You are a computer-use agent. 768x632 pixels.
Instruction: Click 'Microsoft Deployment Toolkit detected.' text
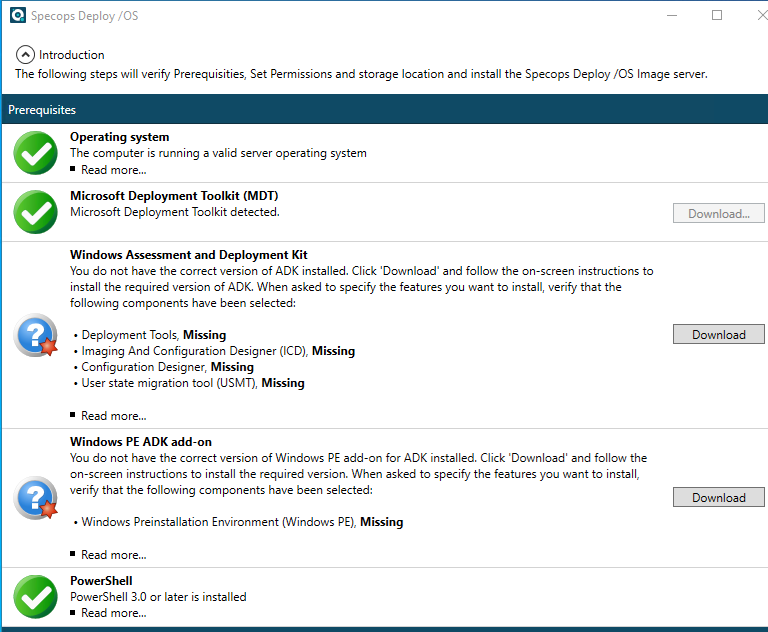(x=175, y=212)
